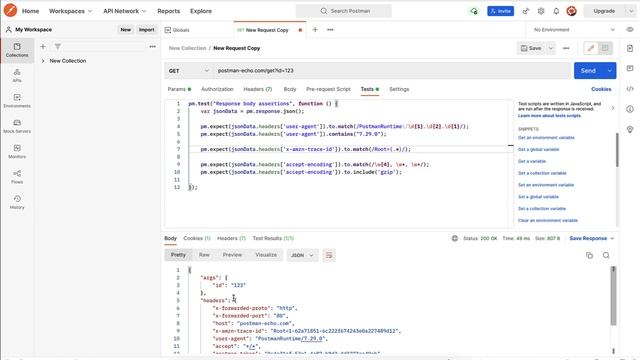Click the response body vertical scrollbar

[613, 296]
